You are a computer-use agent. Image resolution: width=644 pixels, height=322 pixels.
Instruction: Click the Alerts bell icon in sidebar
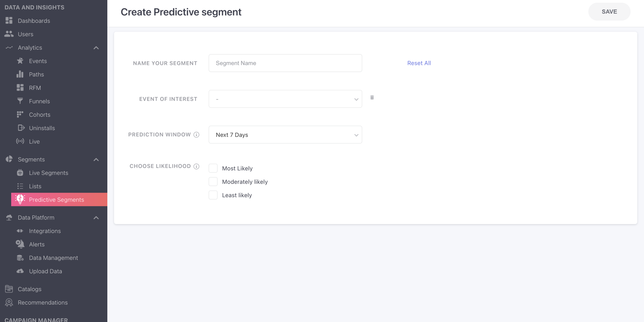click(20, 244)
